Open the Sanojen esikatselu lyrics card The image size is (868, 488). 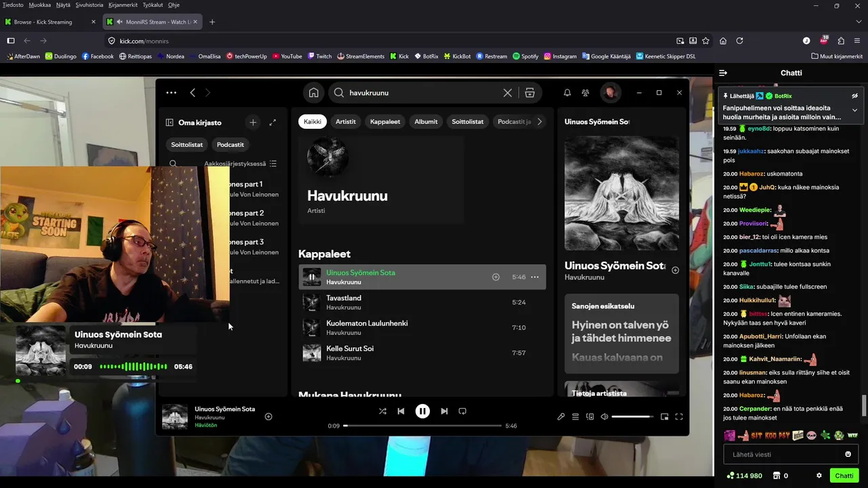622,333
